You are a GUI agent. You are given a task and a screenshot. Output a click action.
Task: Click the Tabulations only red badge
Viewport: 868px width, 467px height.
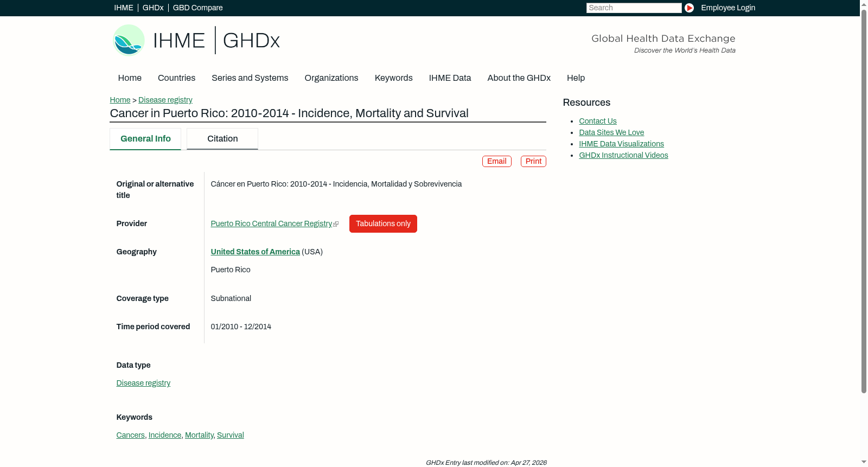point(383,223)
